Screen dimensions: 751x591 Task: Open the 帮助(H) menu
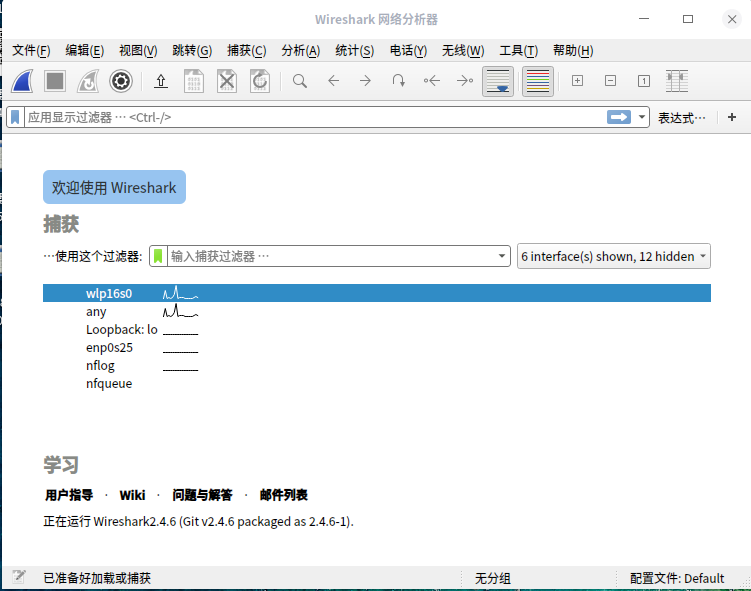[573, 51]
